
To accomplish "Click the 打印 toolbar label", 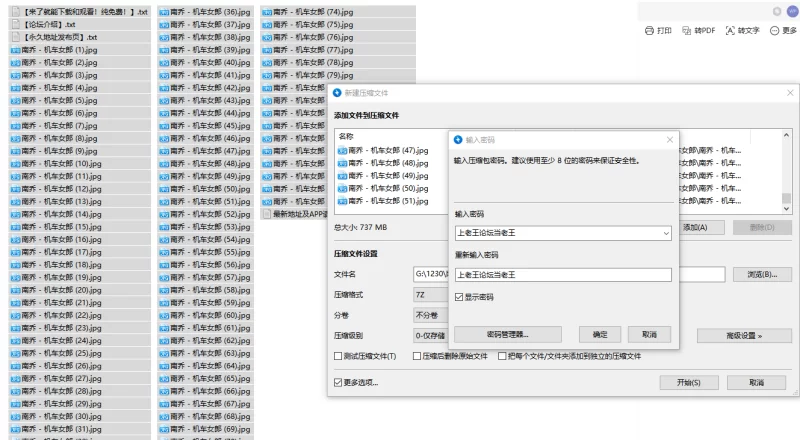I will click(x=664, y=31).
